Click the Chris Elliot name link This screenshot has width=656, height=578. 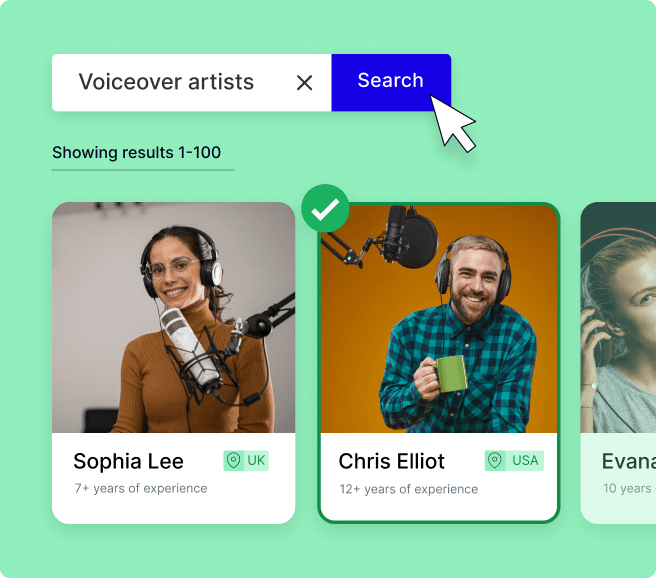click(392, 461)
